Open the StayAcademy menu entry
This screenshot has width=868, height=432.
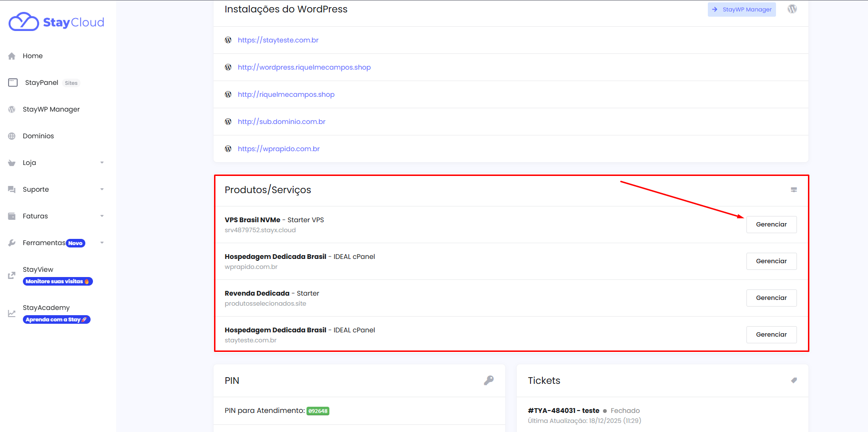point(46,307)
